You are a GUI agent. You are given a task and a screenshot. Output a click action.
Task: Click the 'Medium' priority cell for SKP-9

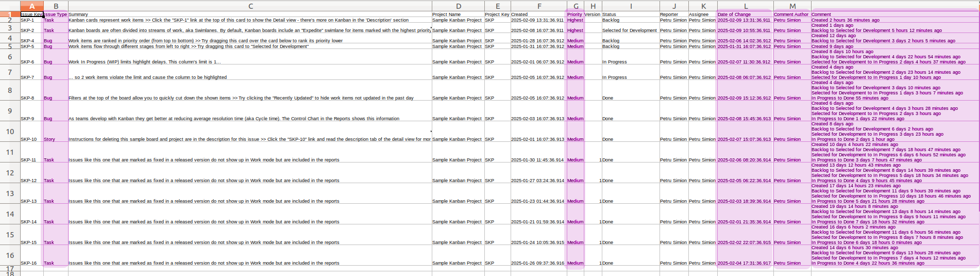click(575, 111)
